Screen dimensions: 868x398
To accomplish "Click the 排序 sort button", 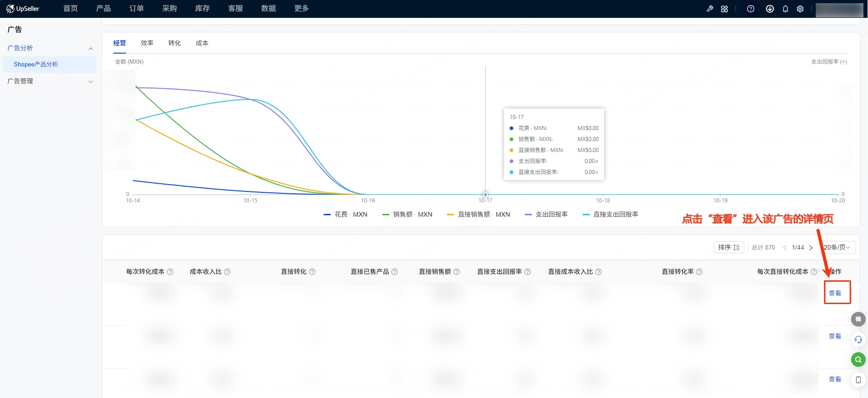I will [729, 247].
